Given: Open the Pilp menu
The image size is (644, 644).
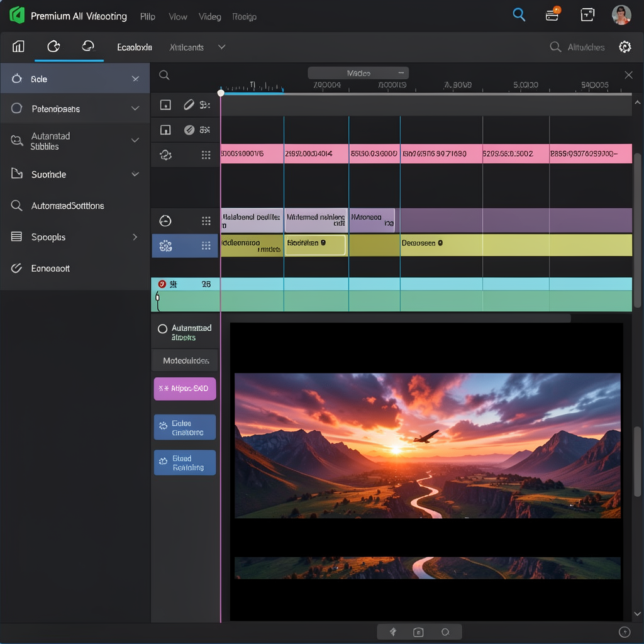Looking at the screenshot, I should click(x=147, y=17).
